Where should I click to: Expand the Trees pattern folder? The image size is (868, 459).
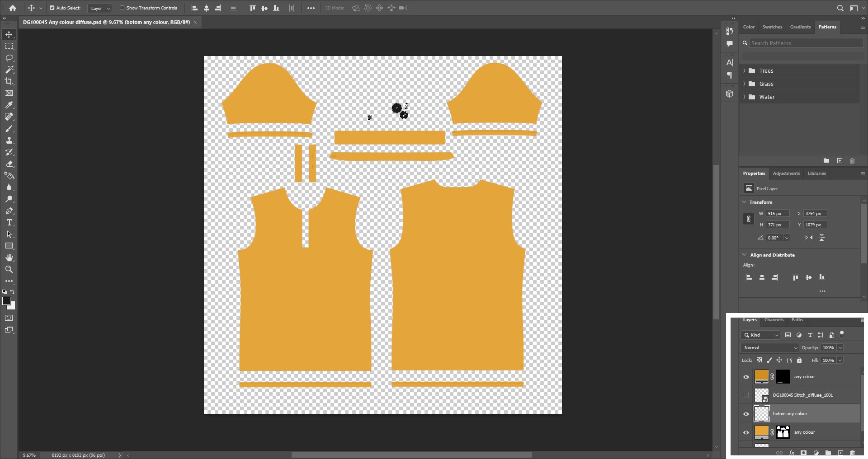(x=744, y=71)
